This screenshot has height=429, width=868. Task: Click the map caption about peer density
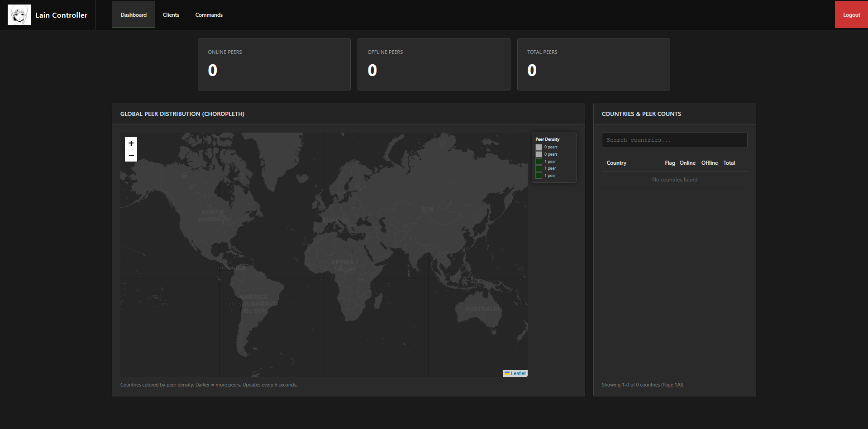point(209,385)
